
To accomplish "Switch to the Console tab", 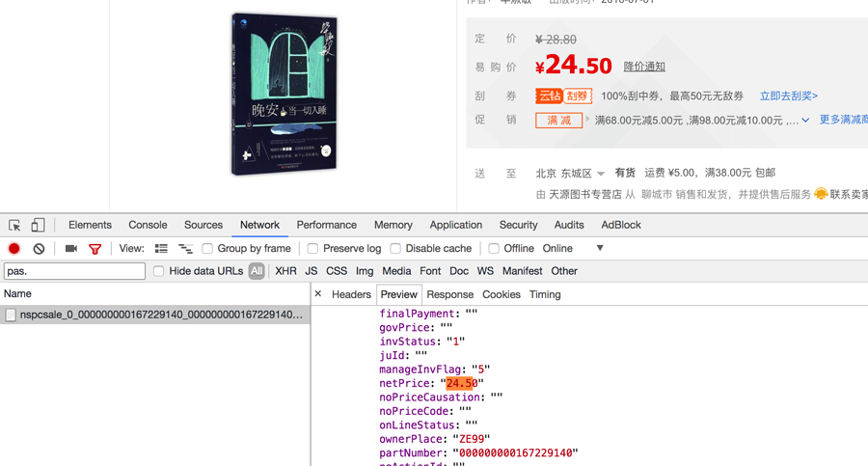I will tap(148, 225).
